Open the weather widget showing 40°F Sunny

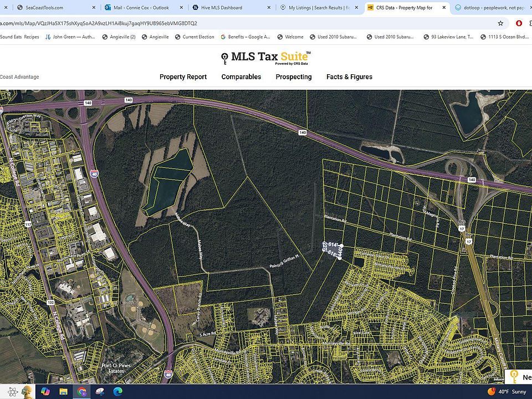pos(507,392)
